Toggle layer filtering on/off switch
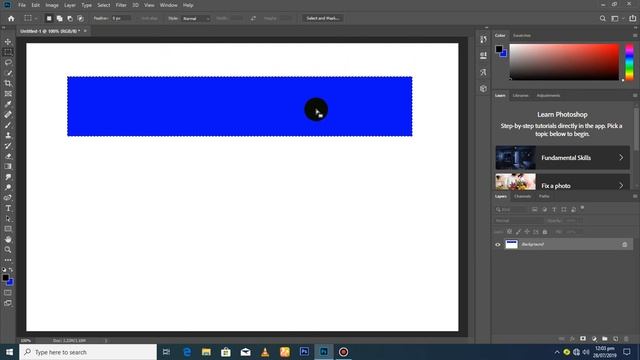Screen dimensions: 640x360 click(x=582, y=208)
